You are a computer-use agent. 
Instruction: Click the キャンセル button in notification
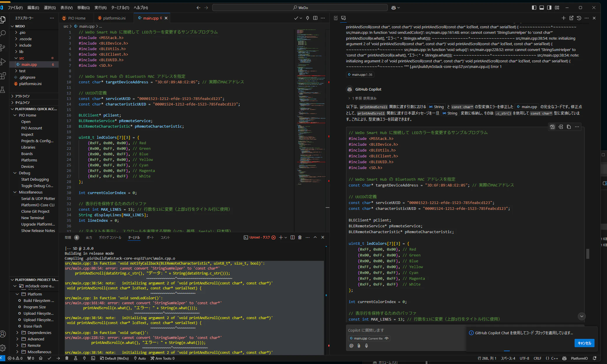(x=584, y=343)
